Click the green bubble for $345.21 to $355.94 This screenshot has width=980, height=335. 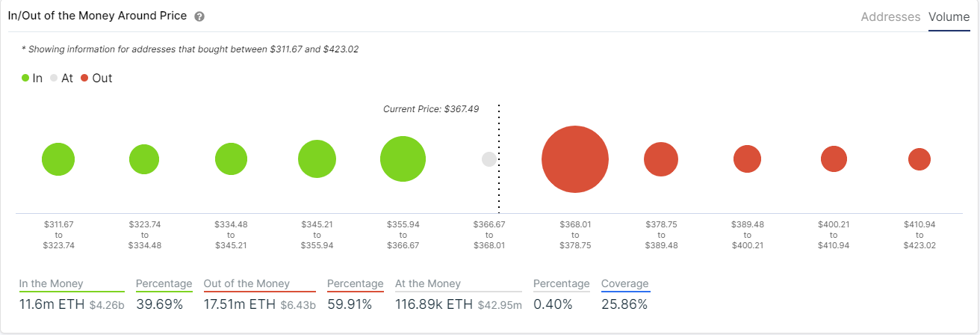(x=317, y=159)
